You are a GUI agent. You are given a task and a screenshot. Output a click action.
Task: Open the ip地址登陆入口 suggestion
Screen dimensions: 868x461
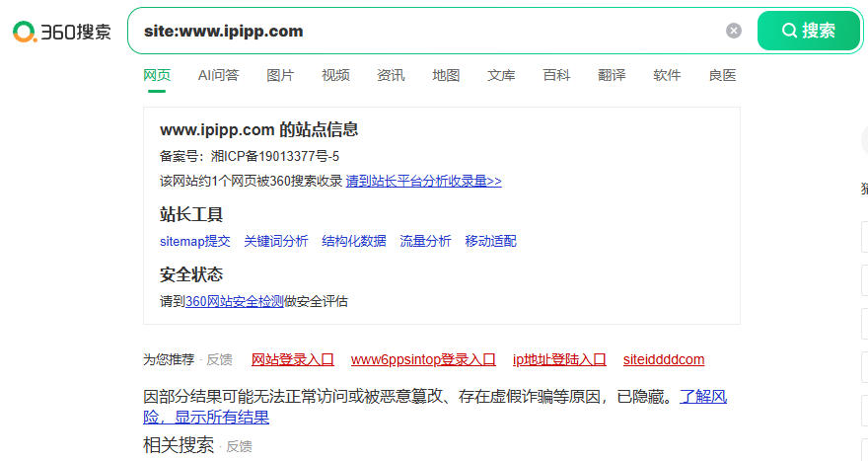point(559,359)
